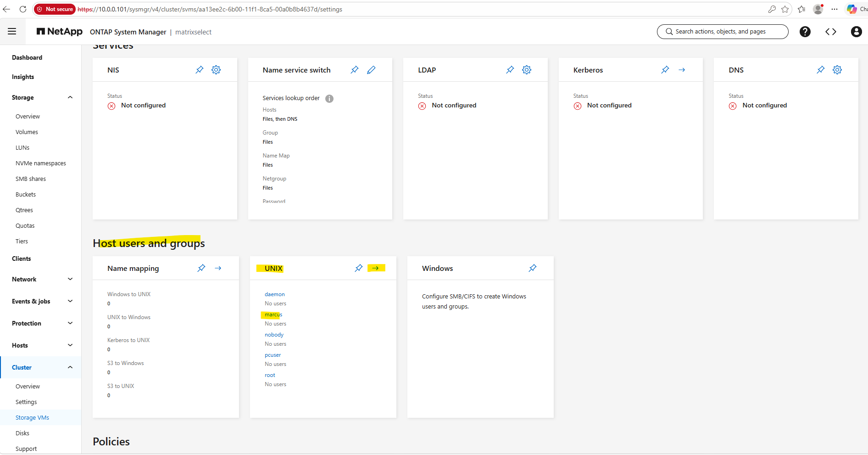Click the Not secure site badge

click(55, 9)
